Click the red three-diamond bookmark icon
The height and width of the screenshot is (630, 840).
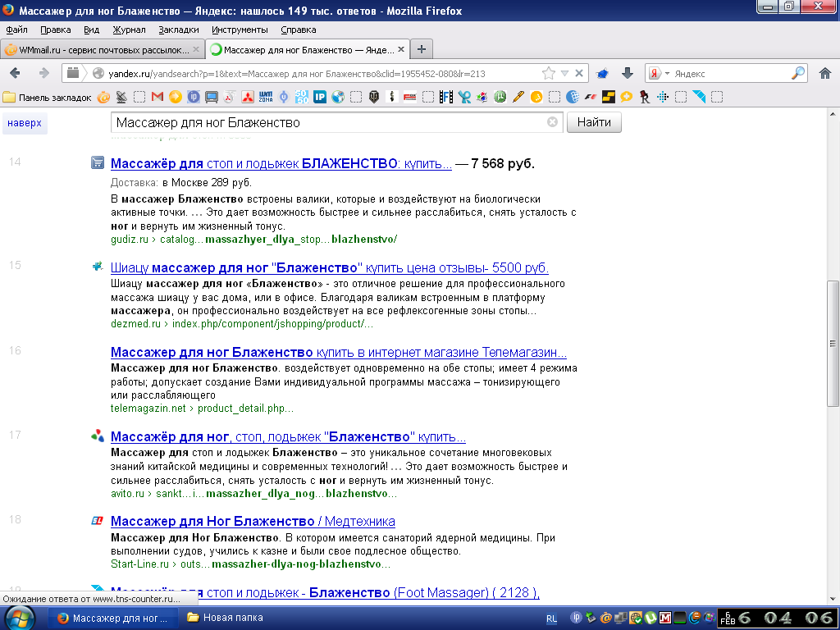tap(248, 97)
